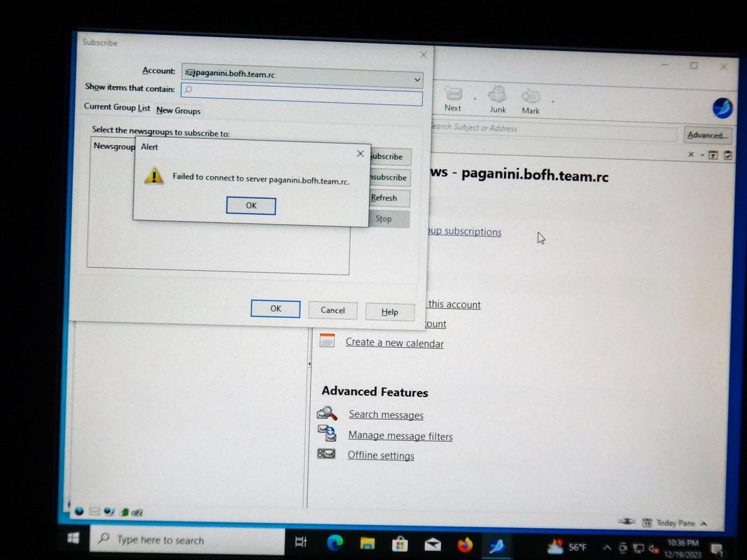The image size is (747, 560).
Task: Launch Firefox from the taskbar
Action: 464,545
